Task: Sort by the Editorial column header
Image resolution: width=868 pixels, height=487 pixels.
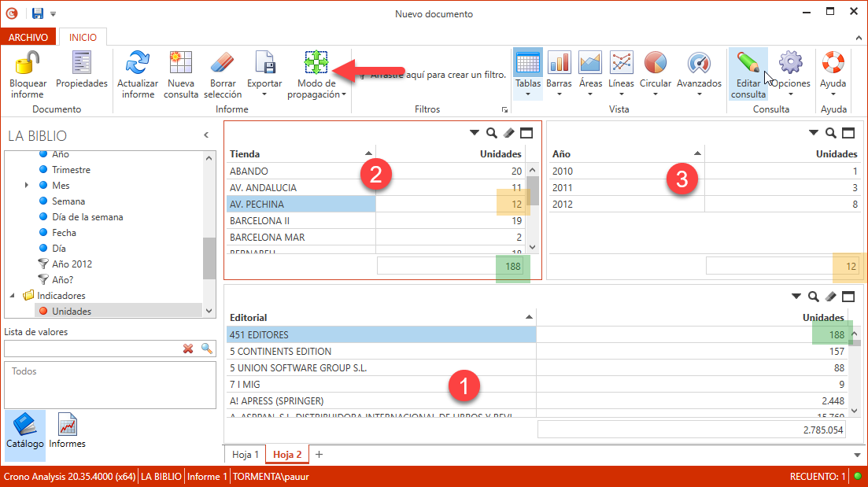Action: (x=378, y=317)
